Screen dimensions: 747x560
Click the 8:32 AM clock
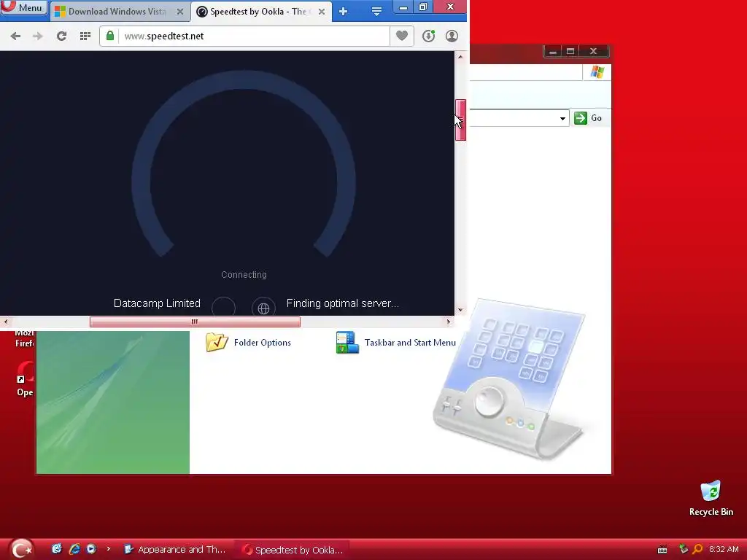(724, 550)
